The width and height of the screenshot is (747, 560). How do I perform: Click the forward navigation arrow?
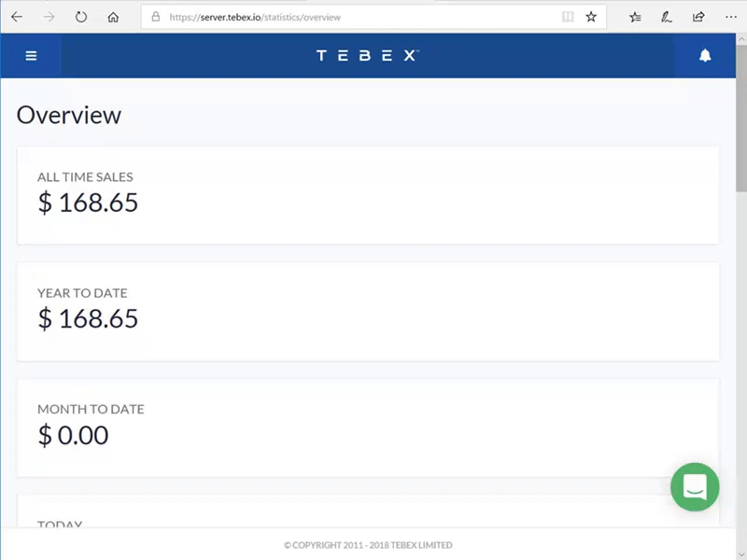click(x=49, y=17)
